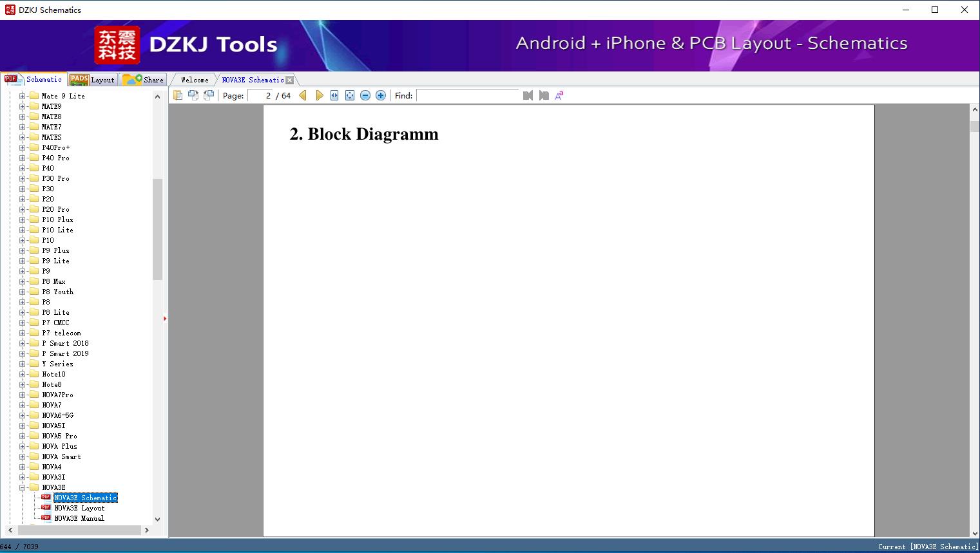Expand the P Smart 2018 node

point(23,343)
